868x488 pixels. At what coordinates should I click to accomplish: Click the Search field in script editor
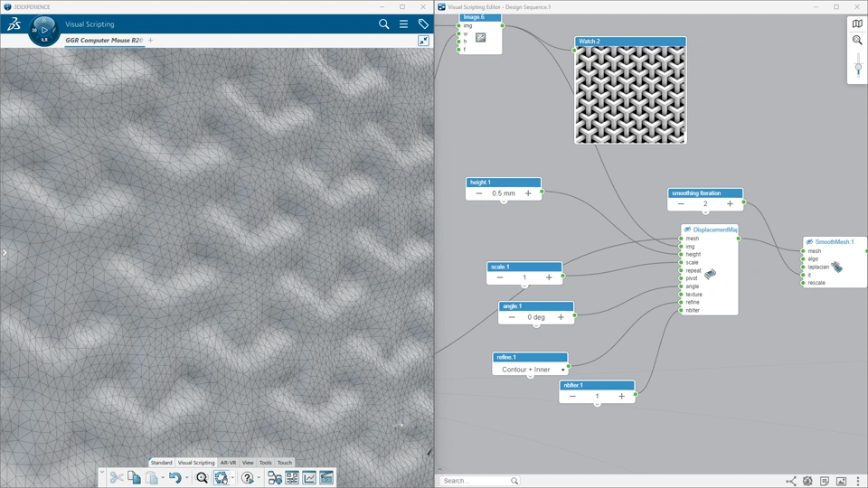tap(479, 481)
